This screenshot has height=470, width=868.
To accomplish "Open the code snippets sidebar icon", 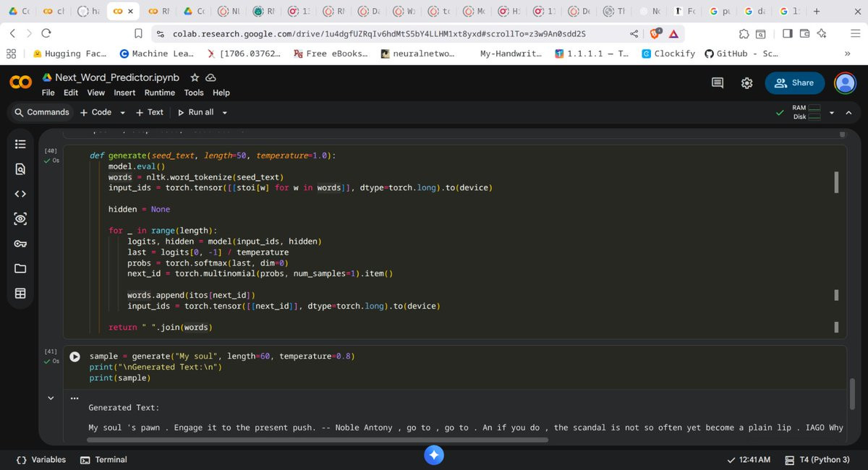I will tap(20, 194).
